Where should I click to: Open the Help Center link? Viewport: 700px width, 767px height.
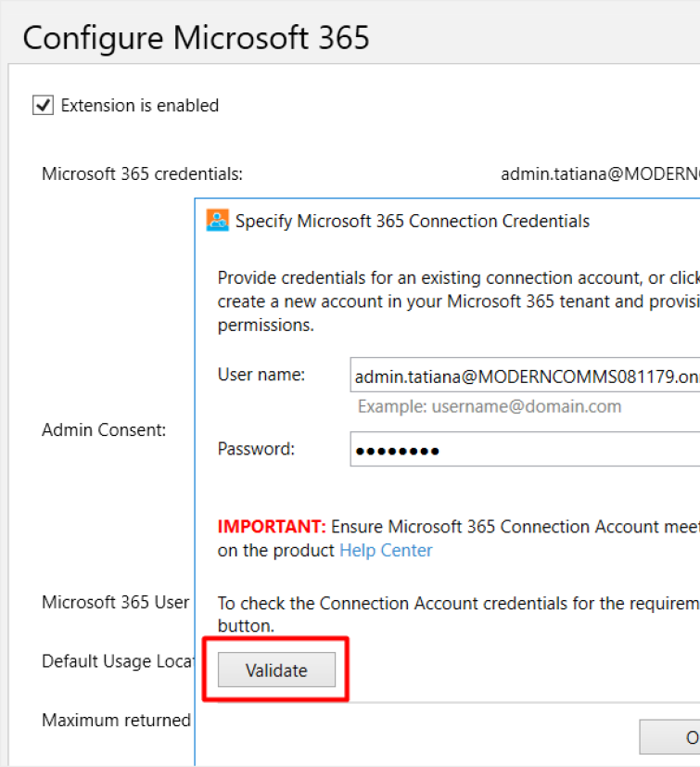386,550
